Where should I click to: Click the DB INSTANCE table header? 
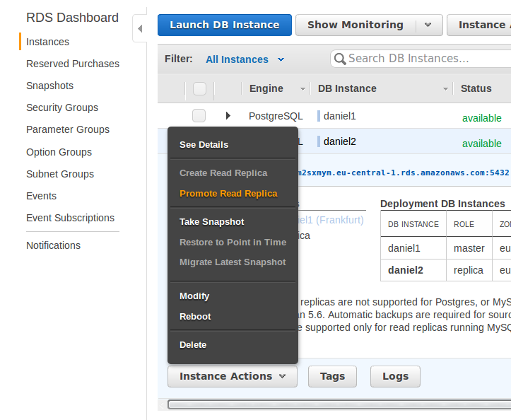click(413, 224)
